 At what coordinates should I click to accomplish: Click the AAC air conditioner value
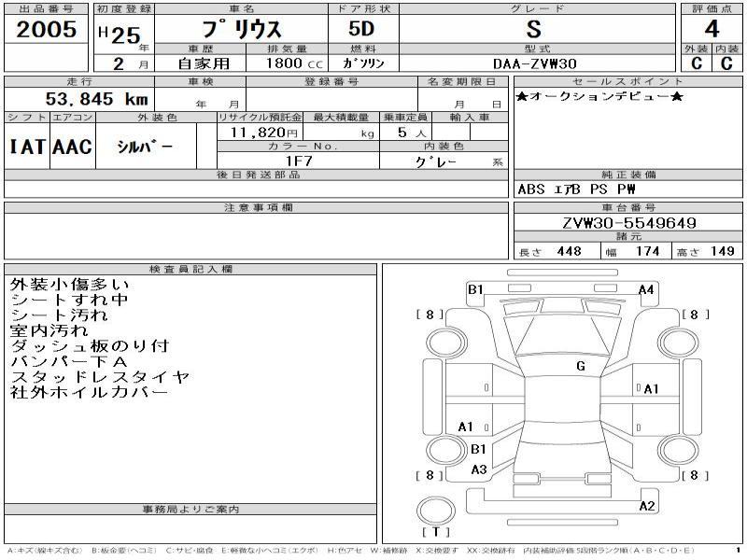(72, 147)
